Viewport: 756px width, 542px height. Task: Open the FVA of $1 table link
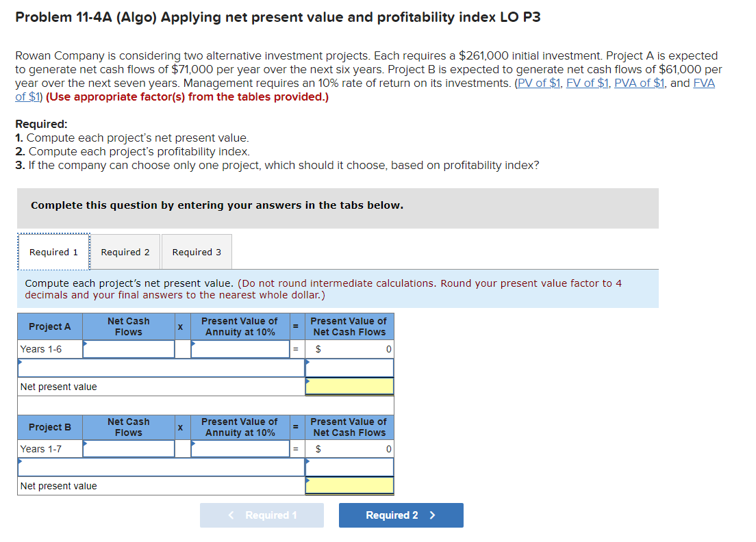click(703, 83)
